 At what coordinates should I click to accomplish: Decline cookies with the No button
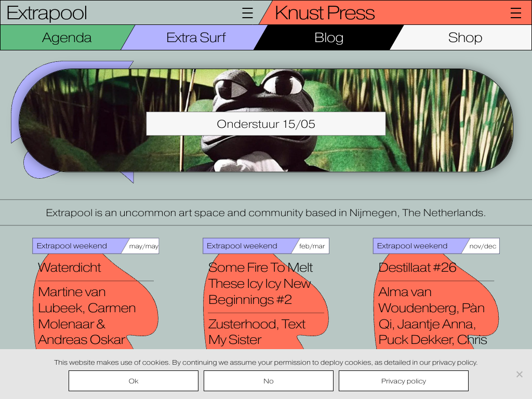[x=269, y=381]
